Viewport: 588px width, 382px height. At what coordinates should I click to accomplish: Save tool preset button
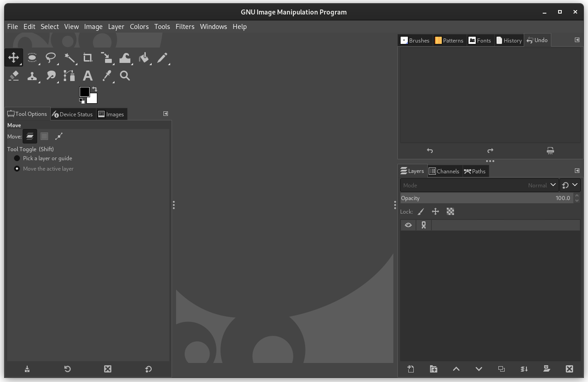coord(27,369)
